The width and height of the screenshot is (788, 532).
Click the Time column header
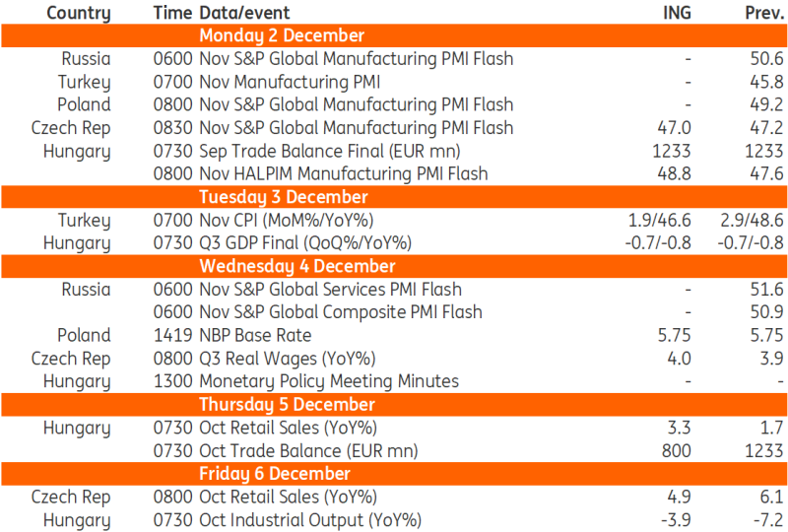pos(173,13)
